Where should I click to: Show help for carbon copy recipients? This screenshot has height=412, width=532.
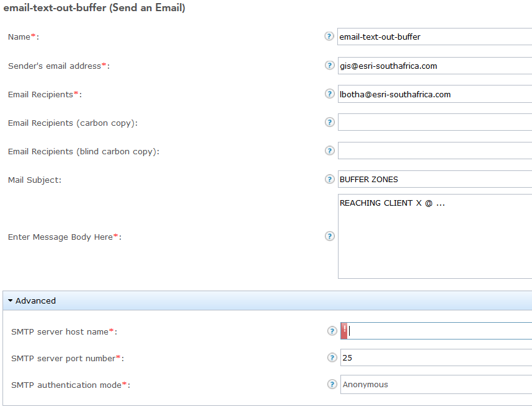click(x=329, y=122)
